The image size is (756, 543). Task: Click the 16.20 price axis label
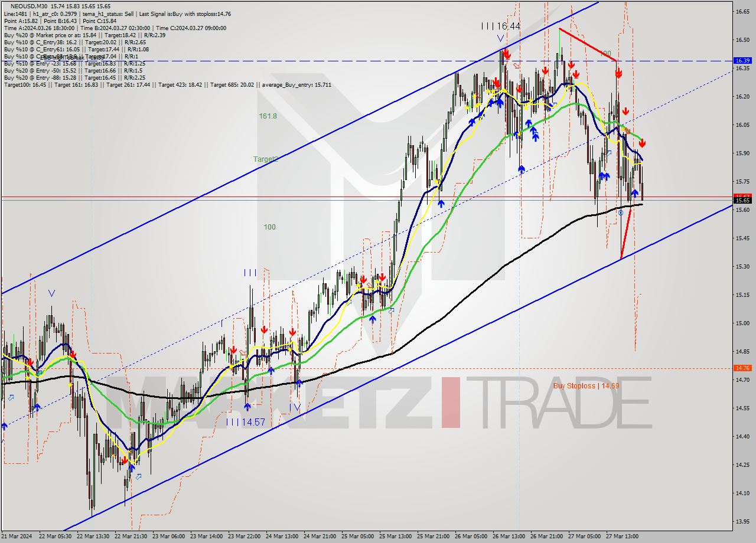pos(742,96)
